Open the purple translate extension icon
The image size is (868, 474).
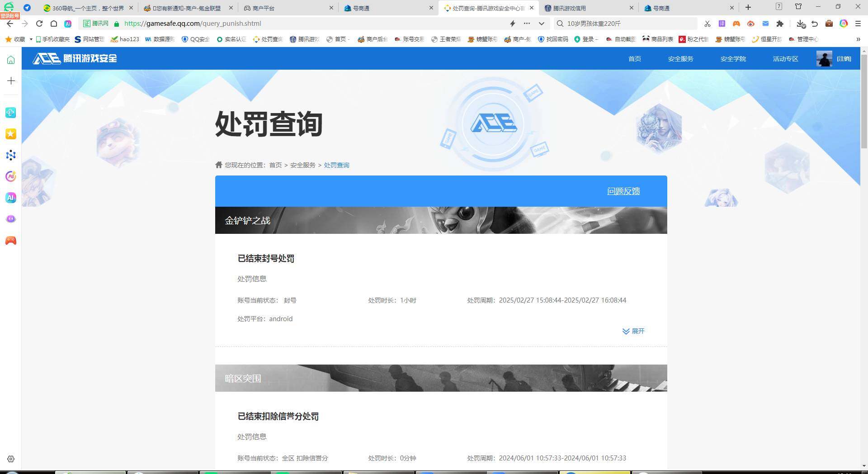click(x=722, y=24)
